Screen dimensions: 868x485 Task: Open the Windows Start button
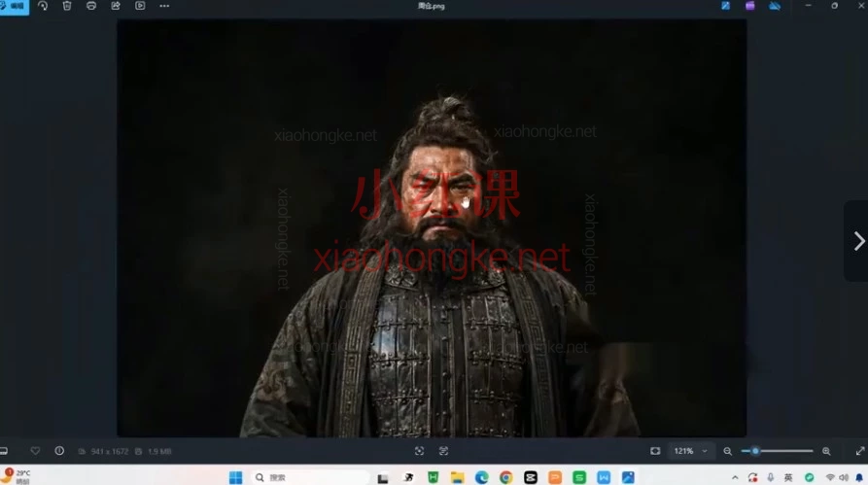pyautogui.click(x=235, y=477)
